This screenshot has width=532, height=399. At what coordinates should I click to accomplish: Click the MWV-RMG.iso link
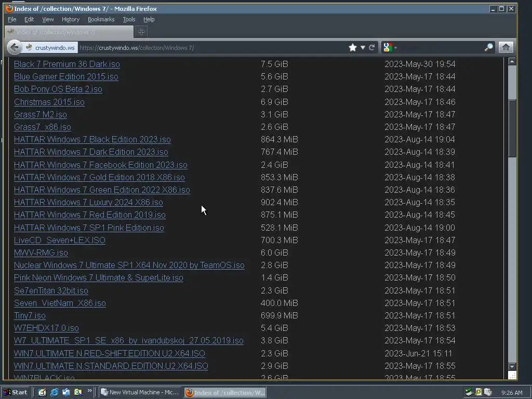41,253
